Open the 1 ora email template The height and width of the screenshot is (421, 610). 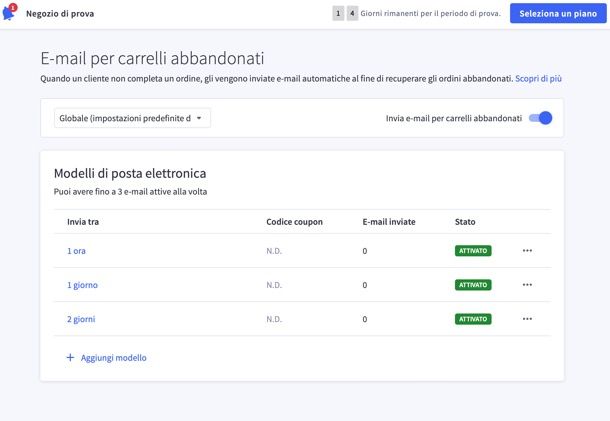pyautogui.click(x=76, y=251)
